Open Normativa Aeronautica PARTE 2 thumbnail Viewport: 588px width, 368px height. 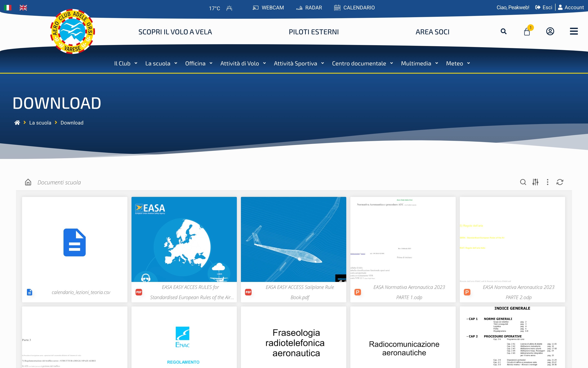pos(512,239)
